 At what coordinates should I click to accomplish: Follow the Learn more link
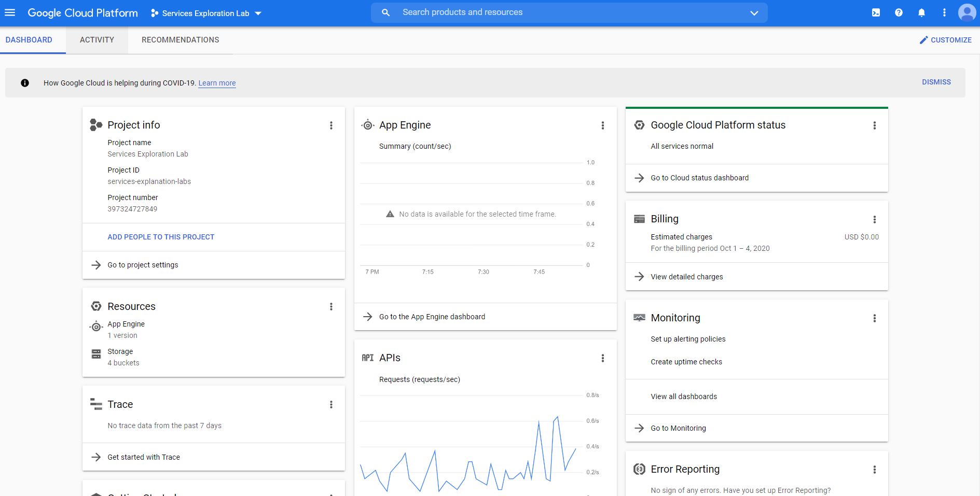click(217, 83)
